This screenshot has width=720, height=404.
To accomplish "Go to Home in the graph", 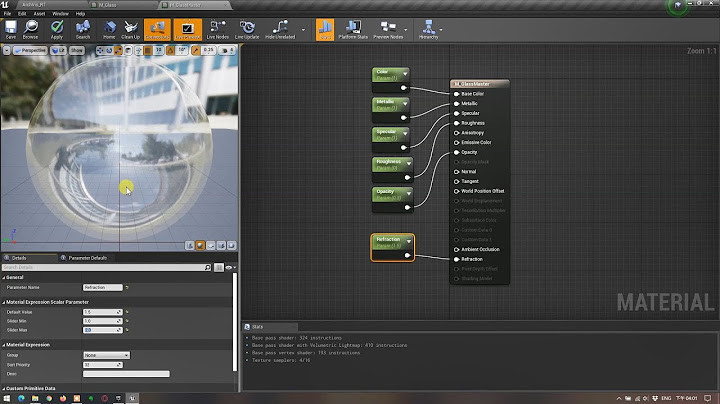I will pos(109,30).
